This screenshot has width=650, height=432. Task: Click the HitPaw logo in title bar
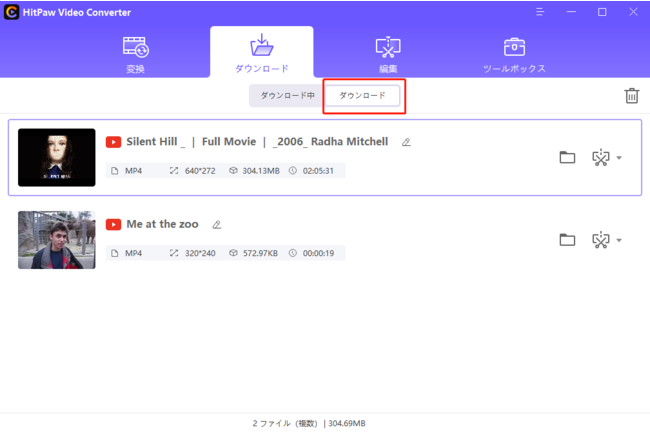[x=10, y=12]
